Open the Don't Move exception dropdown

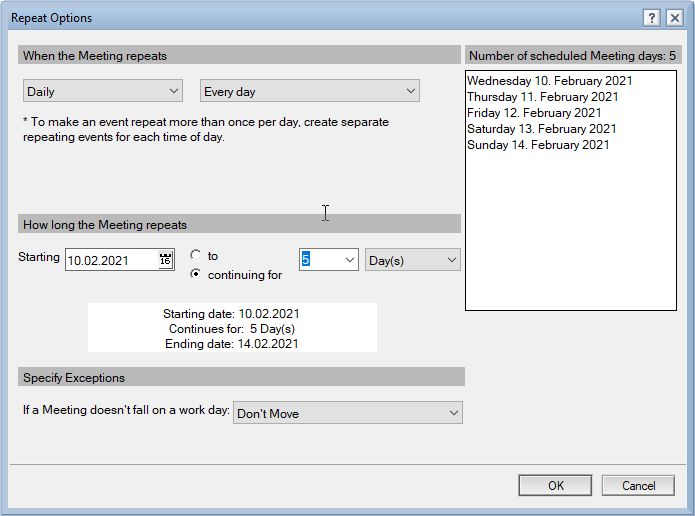click(x=348, y=413)
